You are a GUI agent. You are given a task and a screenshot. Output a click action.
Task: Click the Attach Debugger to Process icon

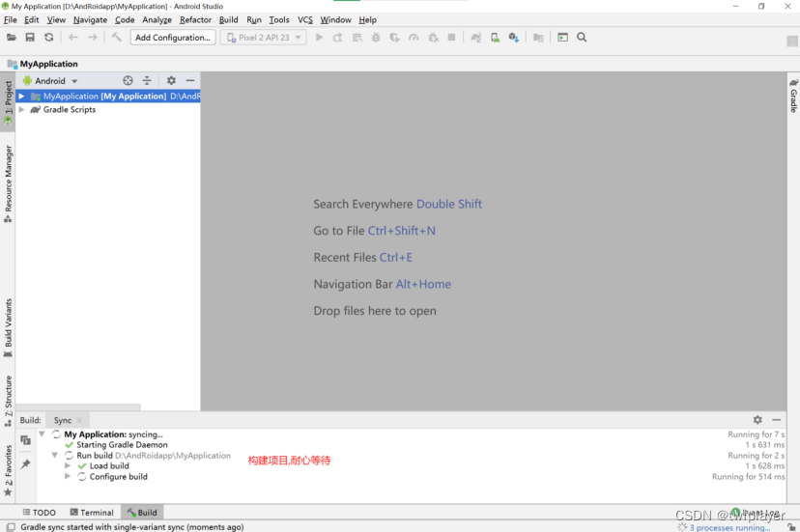433,38
